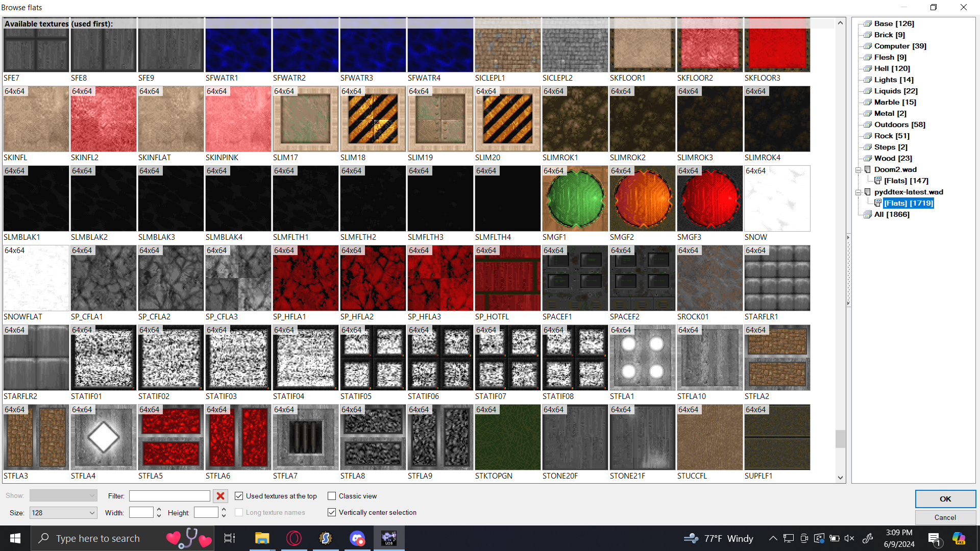Open the Size dropdown

click(x=63, y=513)
